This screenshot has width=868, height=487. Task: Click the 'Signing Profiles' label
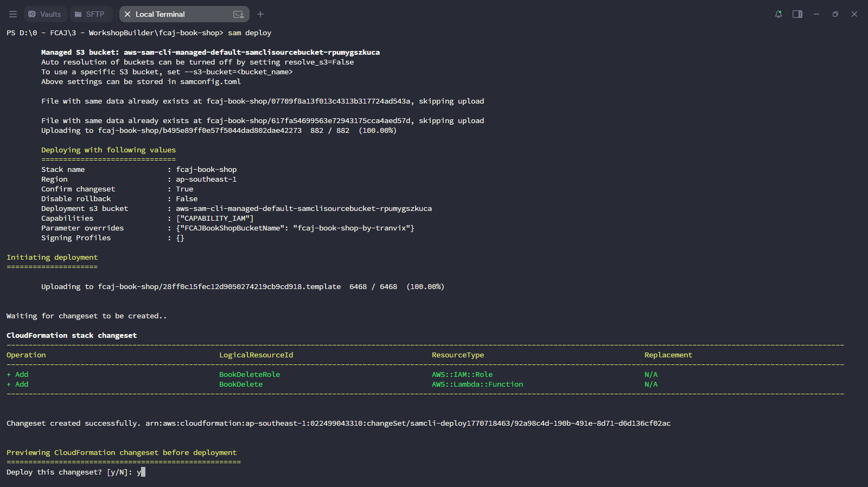pos(76,238)
